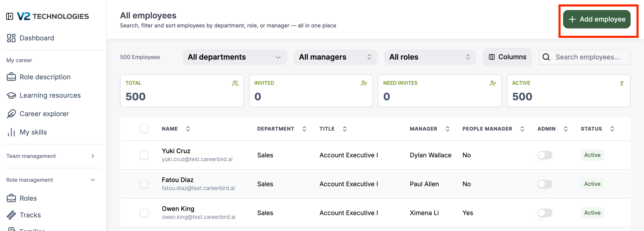Click email fatou.diaz@test.careerbird.ai

(x=198, y=188)
